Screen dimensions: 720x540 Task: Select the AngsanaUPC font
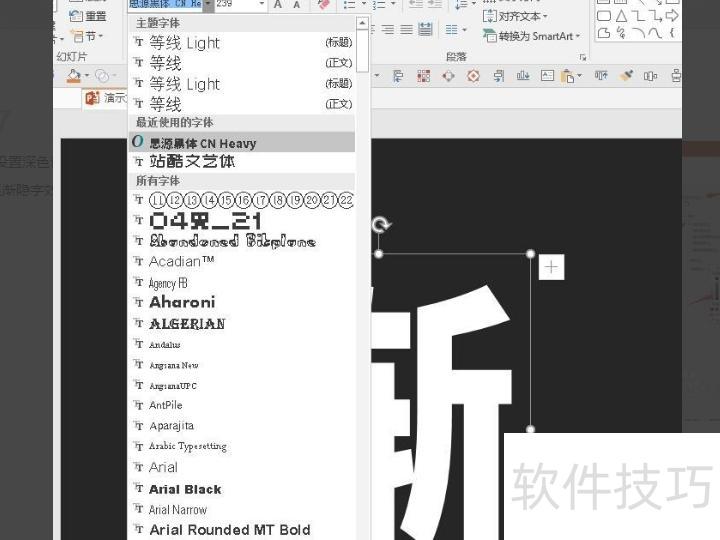tap(242, 386)
